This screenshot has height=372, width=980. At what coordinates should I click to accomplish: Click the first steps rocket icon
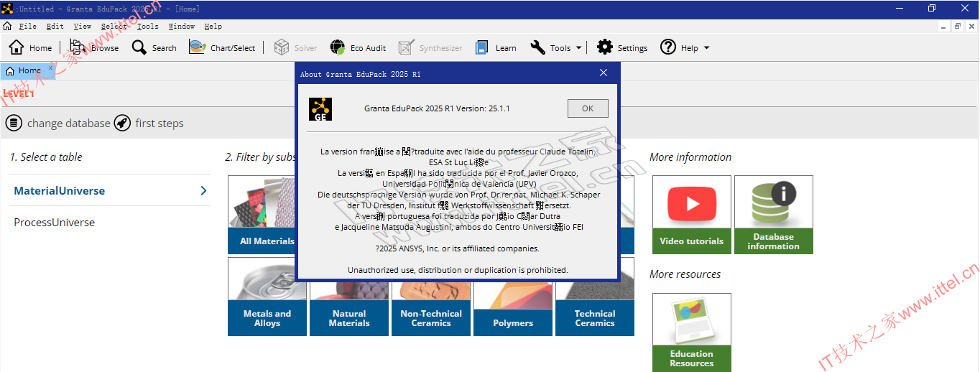click(x=122, y=123)
